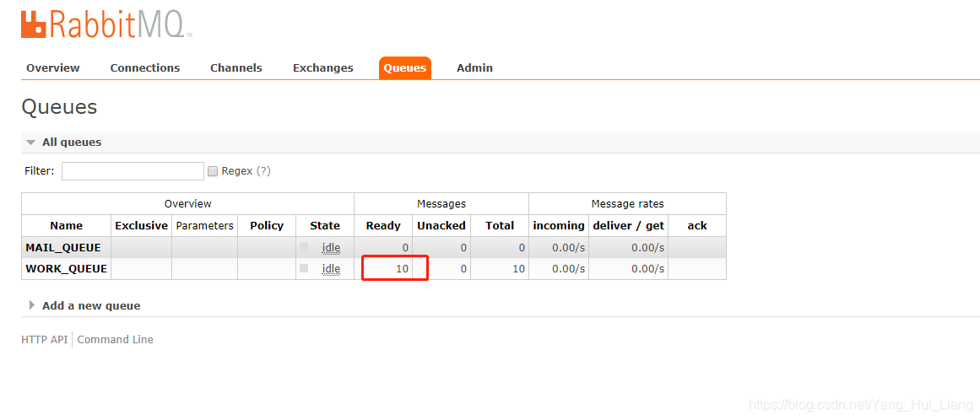
Task: Click the Parameters column header
Action: (204, 226)
